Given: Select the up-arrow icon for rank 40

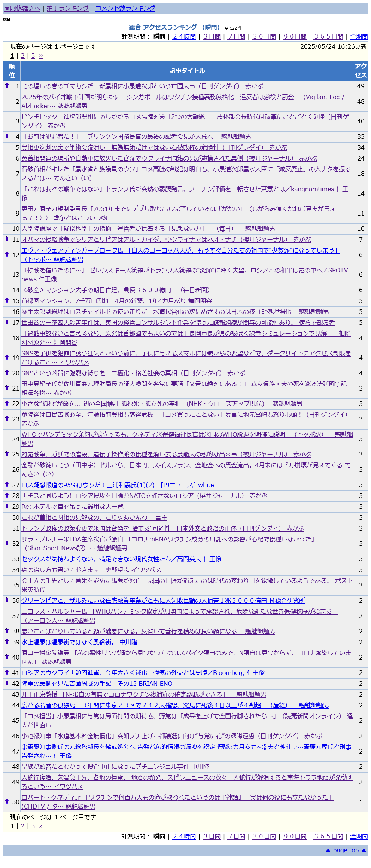Looking at the screenshot, I should tap(7, 657).
